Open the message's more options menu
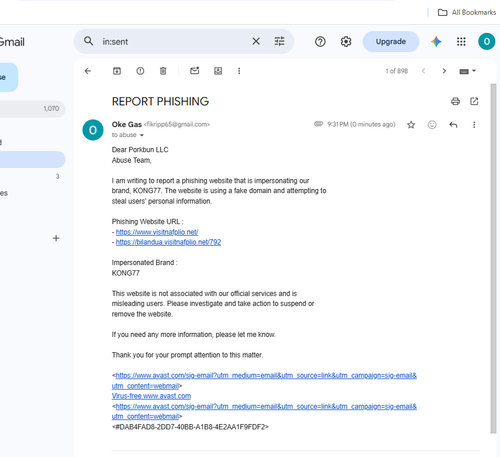The height and width of the screenshot is (457, 500). tap(474, 125)
